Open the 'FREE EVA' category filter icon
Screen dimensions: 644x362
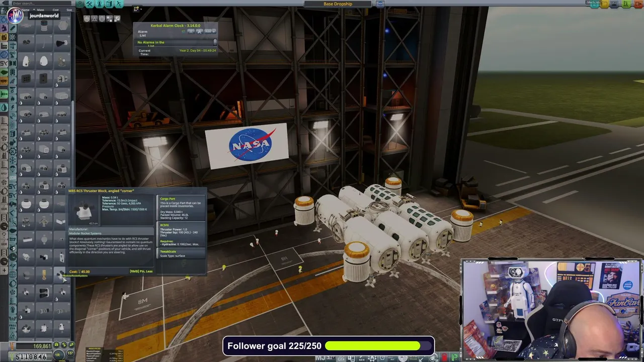tap(13, 327)
